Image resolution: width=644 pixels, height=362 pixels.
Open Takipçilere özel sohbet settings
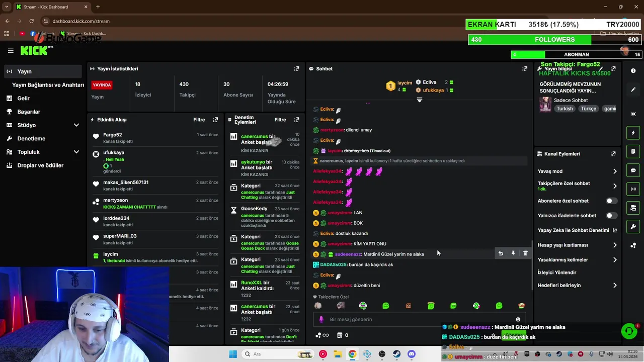coord(577,186)
